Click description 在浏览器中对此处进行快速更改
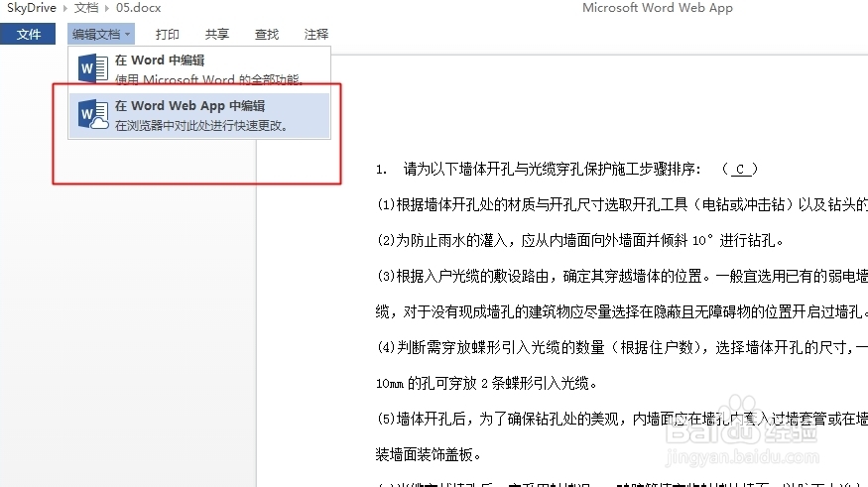Image resolution: width=868 pixels, height=487 pixels. tap(201, 126)
